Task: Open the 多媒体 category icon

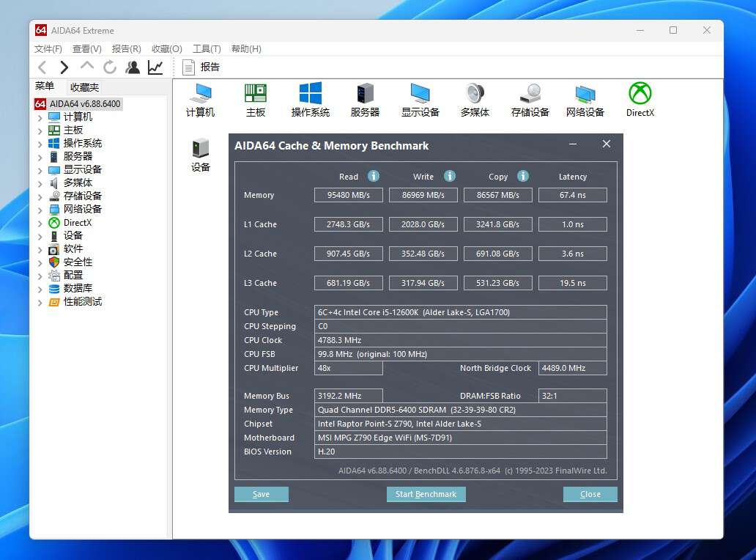Action: pos(475,99)
